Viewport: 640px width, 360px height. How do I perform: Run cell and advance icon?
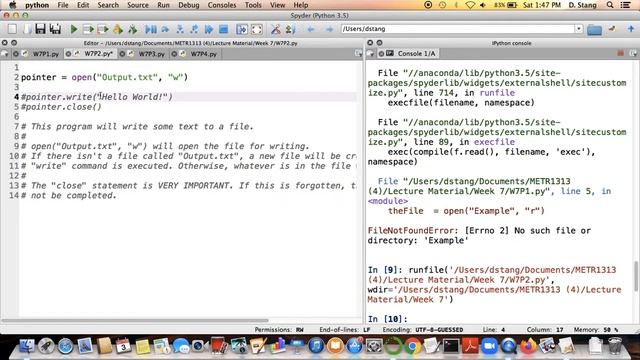103,29
